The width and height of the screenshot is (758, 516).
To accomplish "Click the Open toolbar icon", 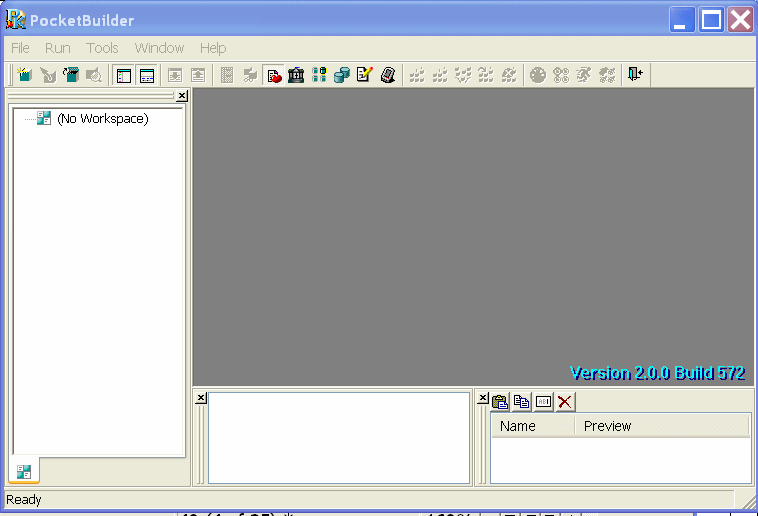I will tap(71, 75).
